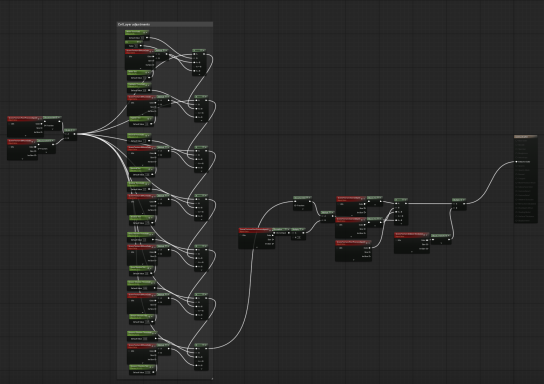Select the lone red node between comment box and right cluster

(257, 238)
